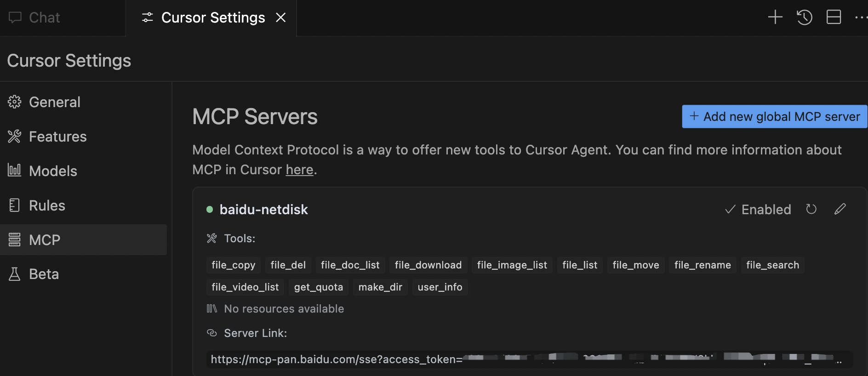
Task: Open the more actions ellipsis menu
Action: pyautogui.click(x=861, y=17)
